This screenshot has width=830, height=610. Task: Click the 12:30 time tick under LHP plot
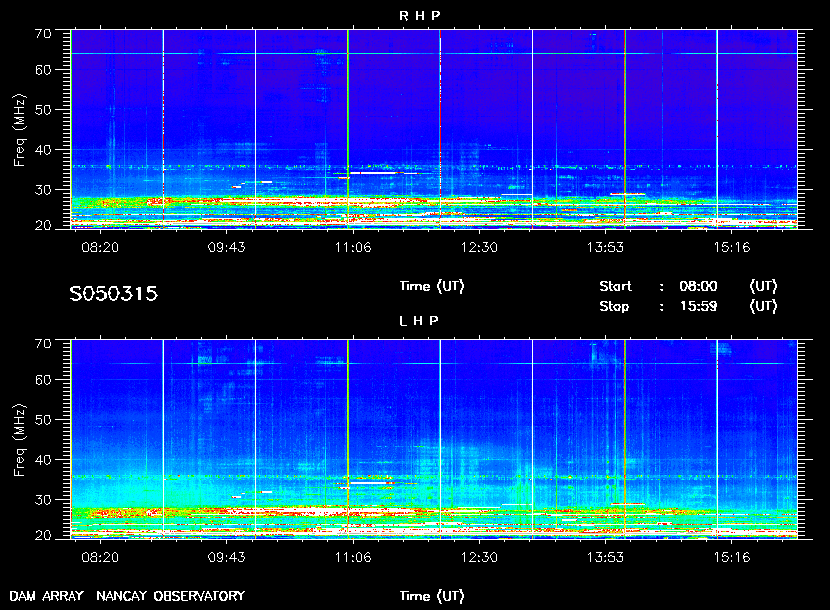479,557
